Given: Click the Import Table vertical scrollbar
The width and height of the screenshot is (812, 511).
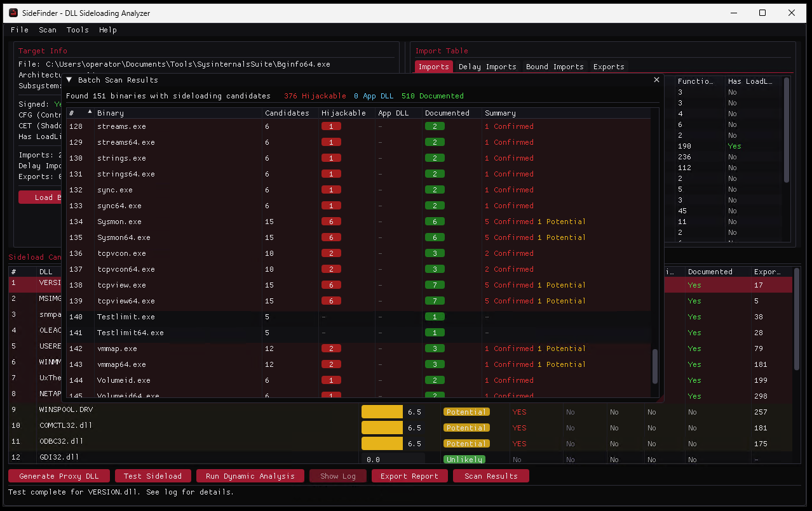Looking at the screenshot, I should click(787, 130).
